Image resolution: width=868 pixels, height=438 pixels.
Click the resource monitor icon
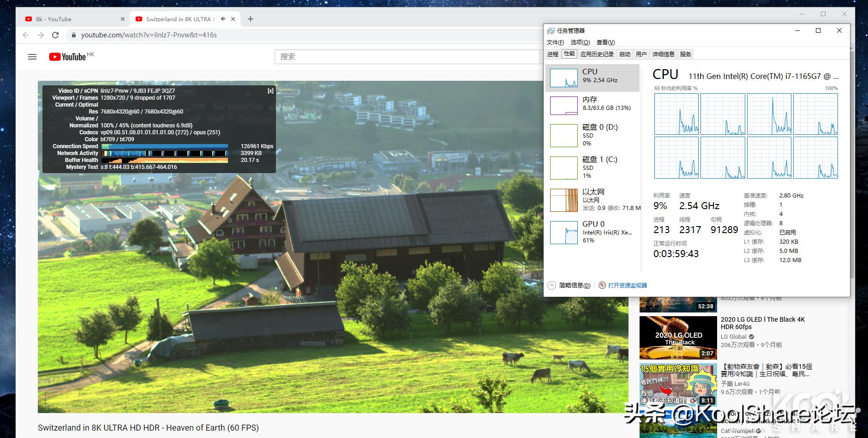(x=602, y=285)
